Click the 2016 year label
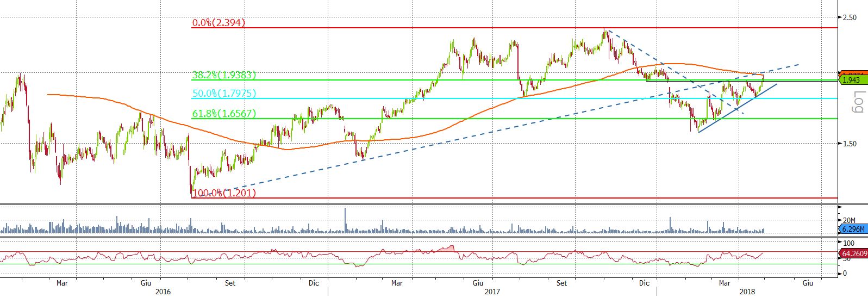Image resolution: width=868 pixels, height=297 pixels. 163,292
